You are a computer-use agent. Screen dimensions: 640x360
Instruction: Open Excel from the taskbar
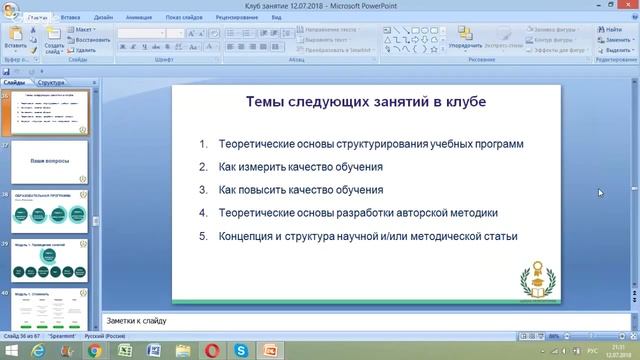(124, 351)
